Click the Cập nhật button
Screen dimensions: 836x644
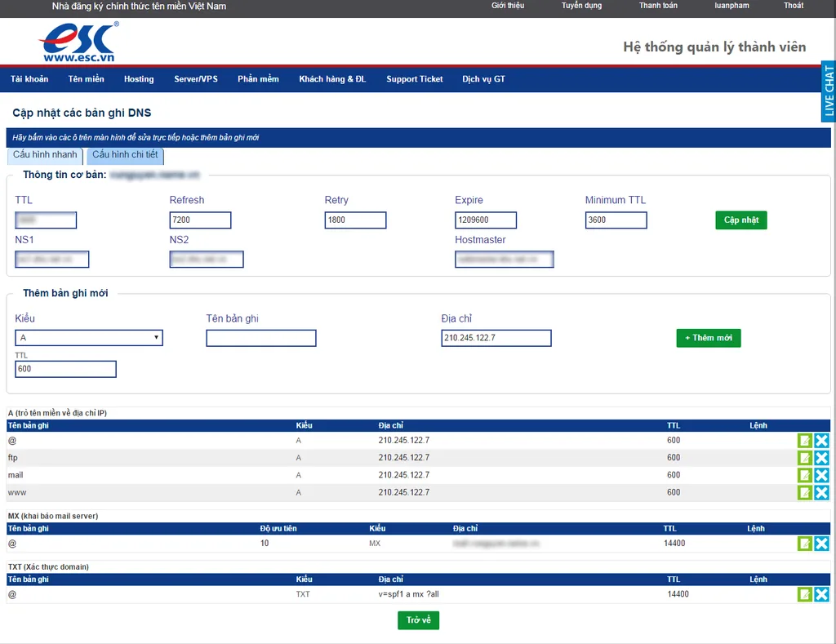pyautogui.click(x=741, y=220)
